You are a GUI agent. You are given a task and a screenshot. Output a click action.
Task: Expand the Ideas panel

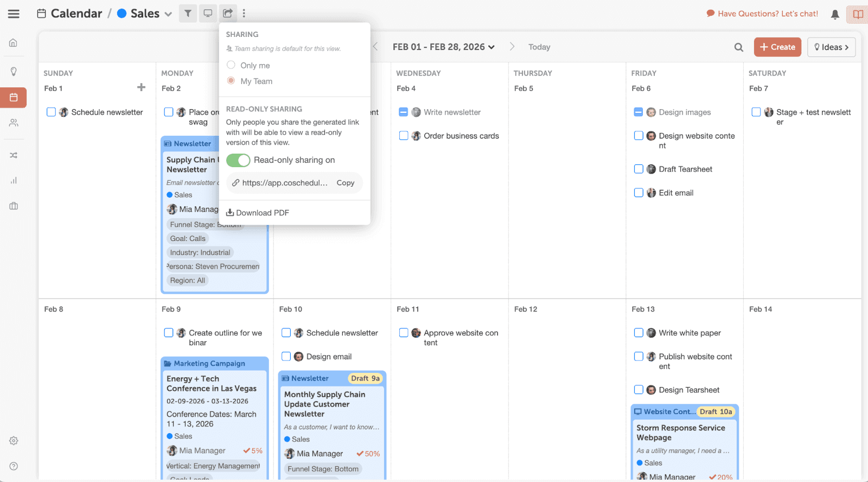click(x=832, y=47)
